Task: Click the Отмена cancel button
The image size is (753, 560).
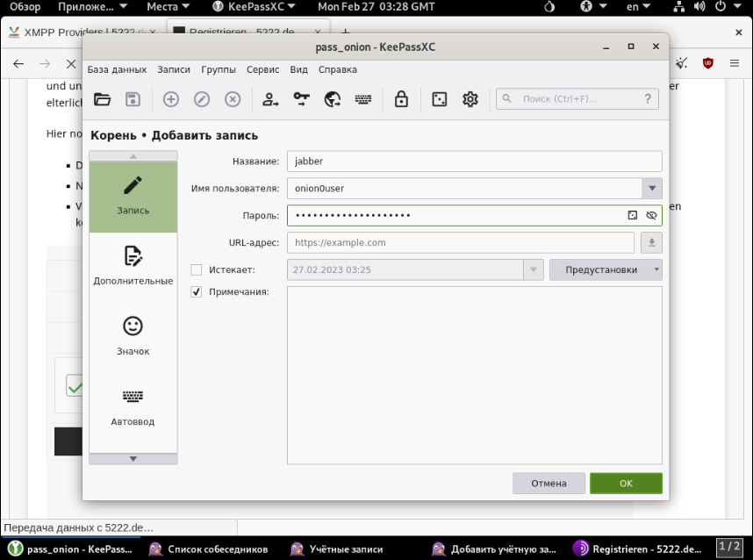Action: point(549,483)
